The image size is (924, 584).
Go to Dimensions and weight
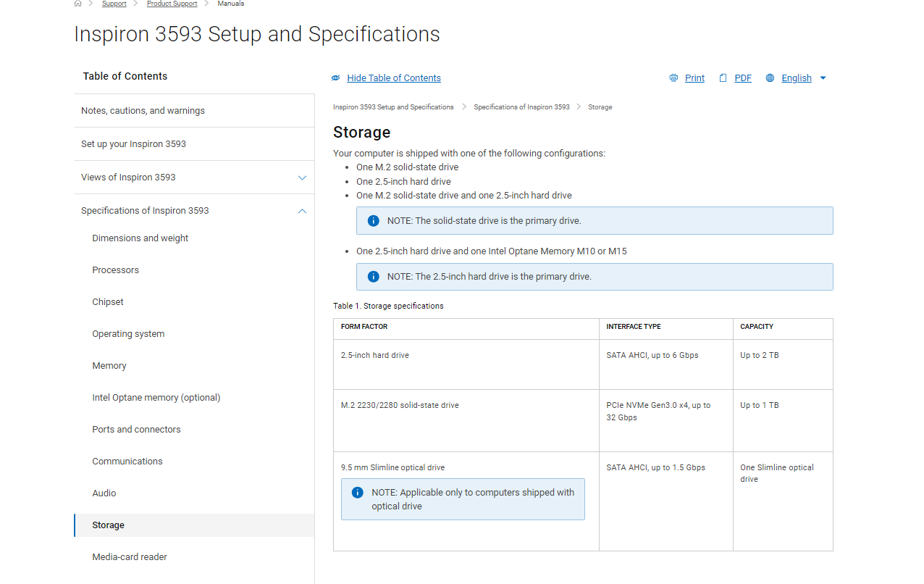(140, 238)
